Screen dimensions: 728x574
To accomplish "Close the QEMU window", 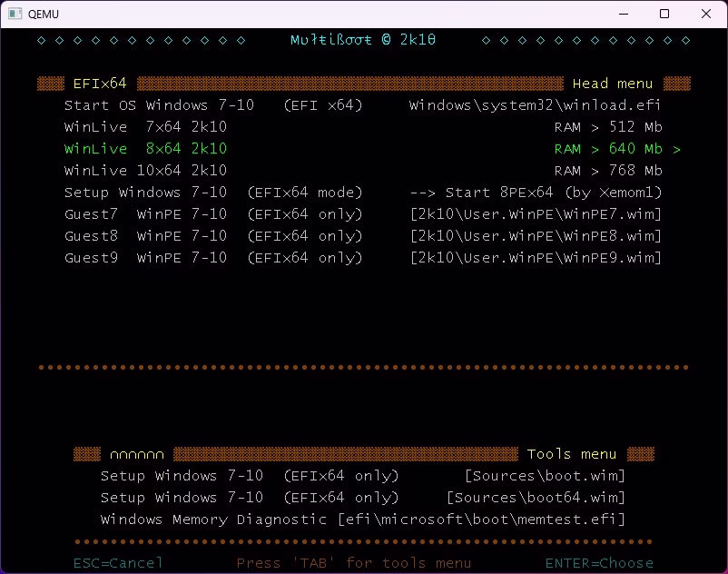I will pyautogui.click(x=705, y=14).
